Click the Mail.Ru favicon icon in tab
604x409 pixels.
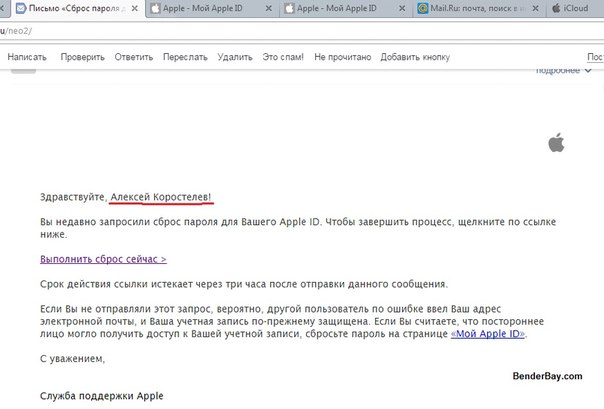(x=424, y=9)
